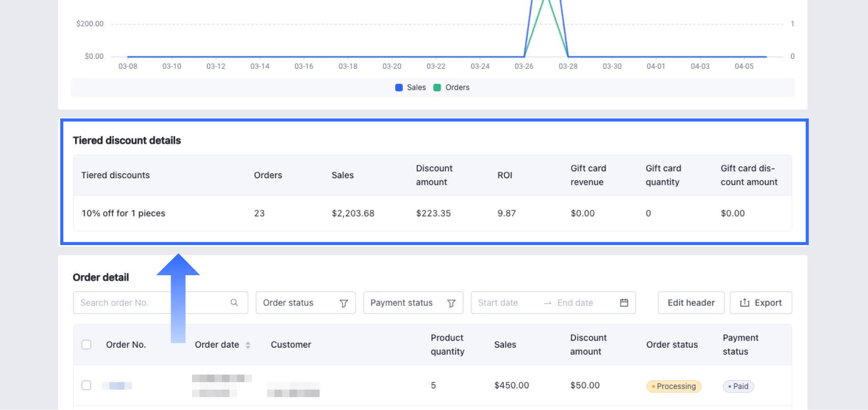The width and height of the screenshot is (868, 410).
Task: Click the Edit header button
Action: (x=691, y=303)
